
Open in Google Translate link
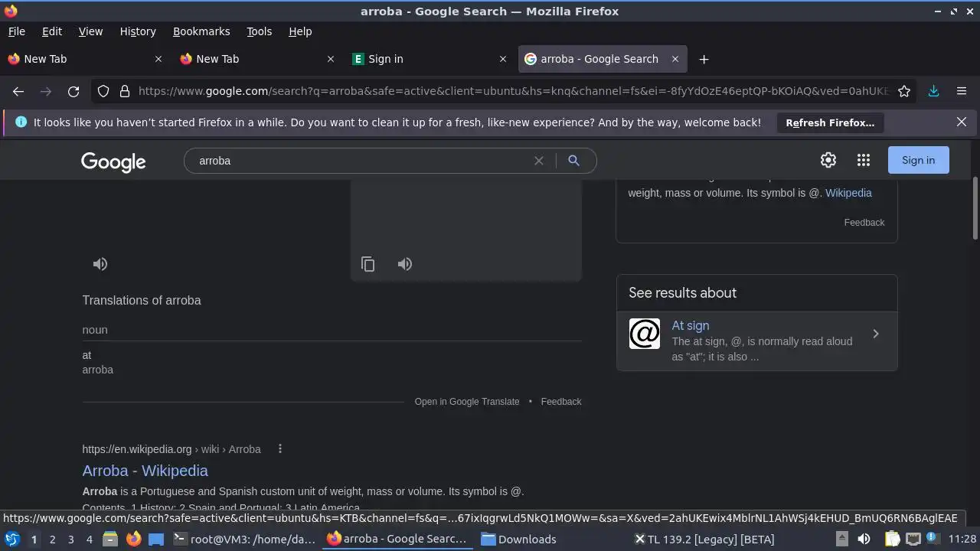(x=467, y=402)
